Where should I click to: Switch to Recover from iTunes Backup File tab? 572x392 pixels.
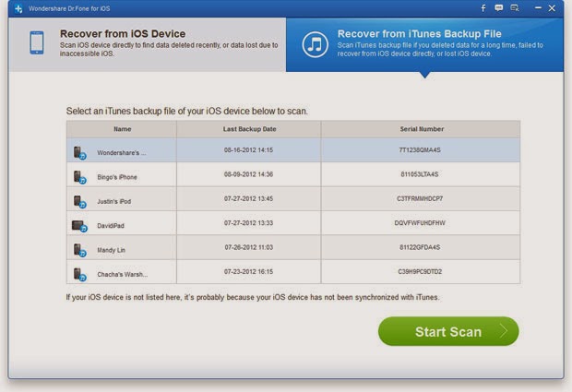424,44
